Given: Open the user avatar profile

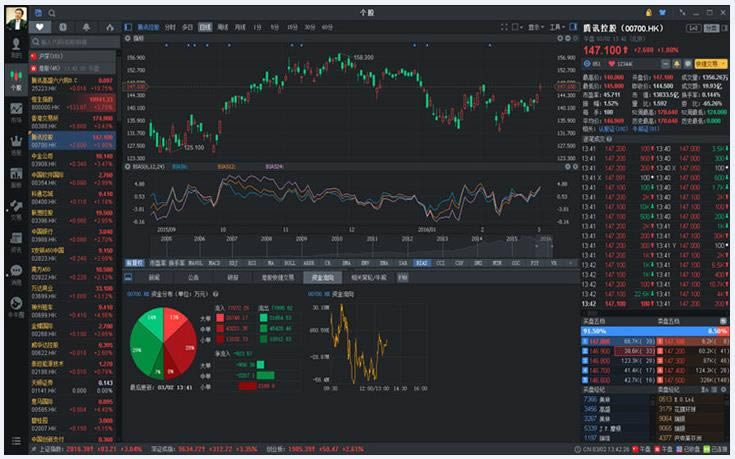Looking at the screenshot, I should click(16, 18).
